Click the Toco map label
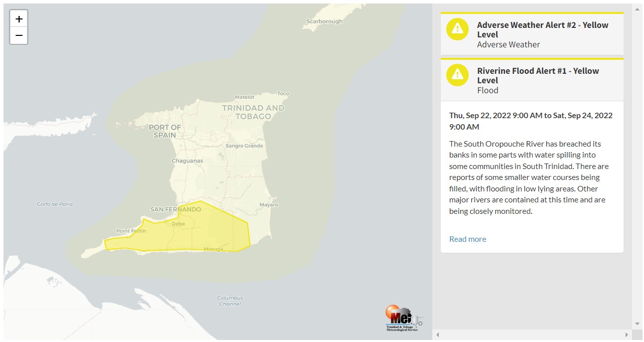Image resolution: width=644 pixels, height=342 pixels. (x=283, y=93)
